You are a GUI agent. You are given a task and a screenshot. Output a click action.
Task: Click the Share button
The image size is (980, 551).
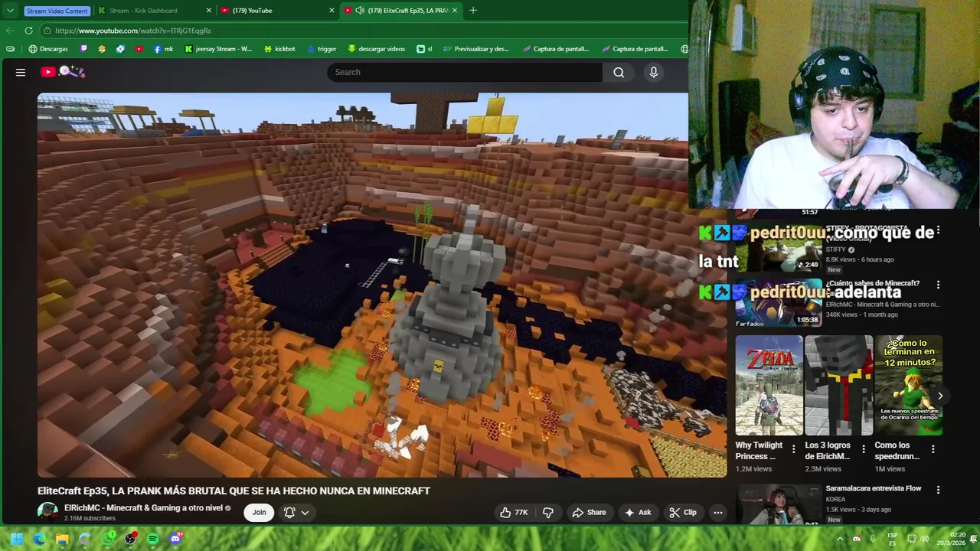pos(589,512)
